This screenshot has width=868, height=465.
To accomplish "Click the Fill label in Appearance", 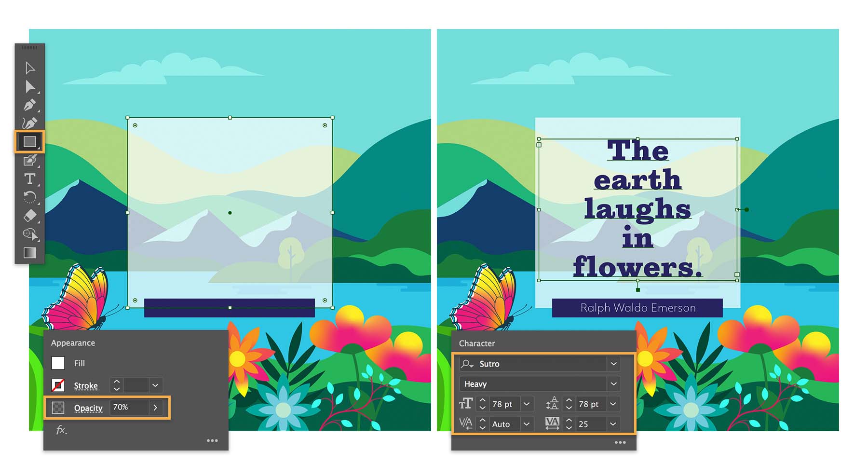I will [x=80, y=363].
